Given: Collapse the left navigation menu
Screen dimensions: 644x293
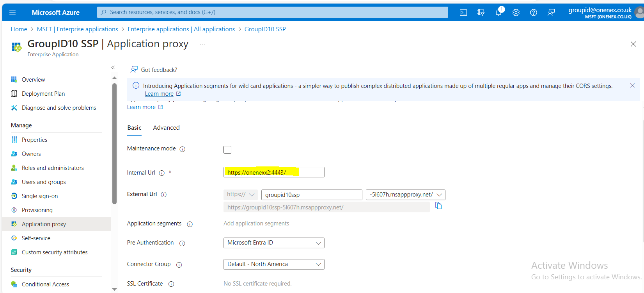Looking at the screenshot, I should point(113,68).
